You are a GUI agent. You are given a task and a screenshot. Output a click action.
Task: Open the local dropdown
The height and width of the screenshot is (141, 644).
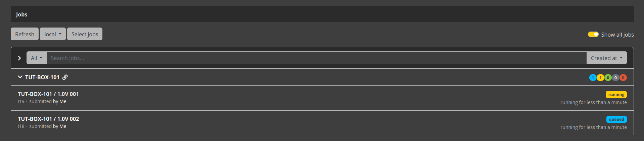(x=53, y=34)
